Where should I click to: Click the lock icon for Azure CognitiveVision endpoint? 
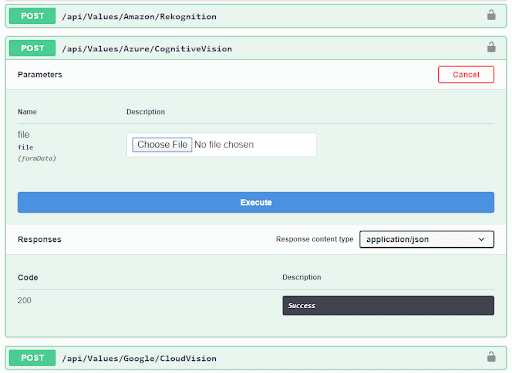point(491,47)
